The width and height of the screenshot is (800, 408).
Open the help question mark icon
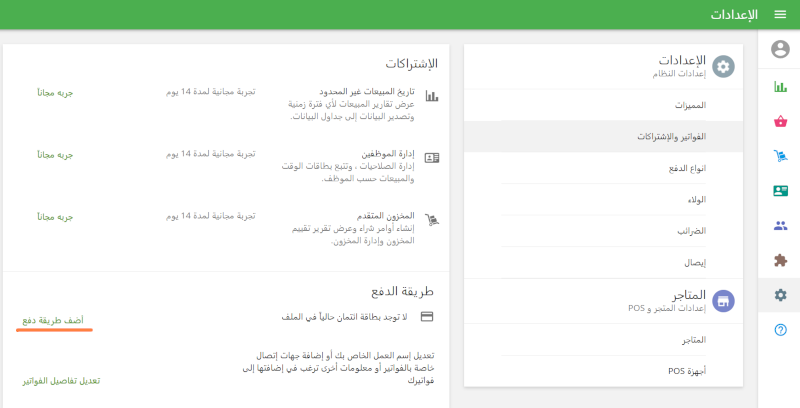780,330
